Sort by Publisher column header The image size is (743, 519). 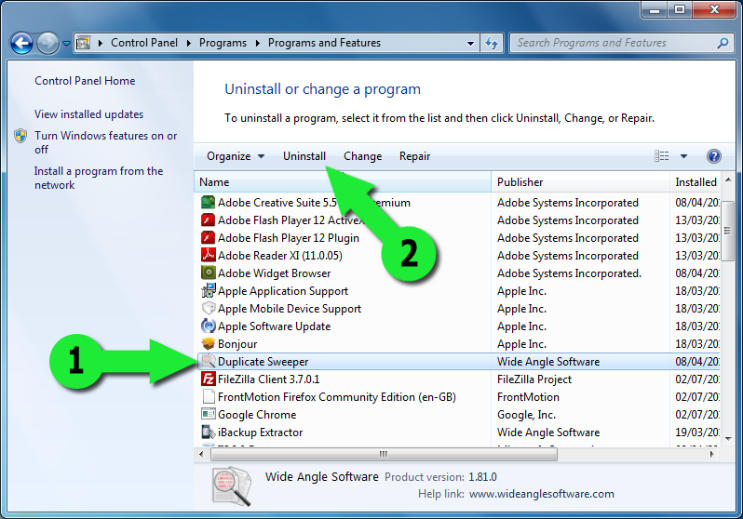(580, 182)
